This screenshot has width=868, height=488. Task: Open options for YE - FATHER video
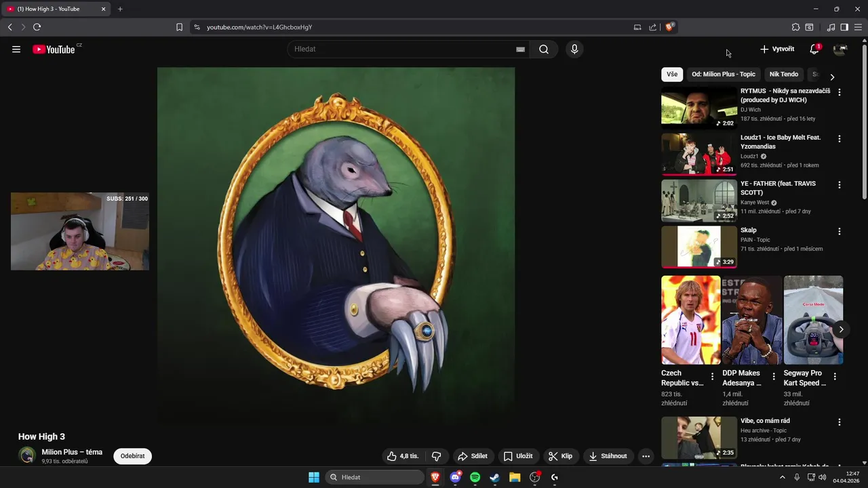tap(840, 185)
